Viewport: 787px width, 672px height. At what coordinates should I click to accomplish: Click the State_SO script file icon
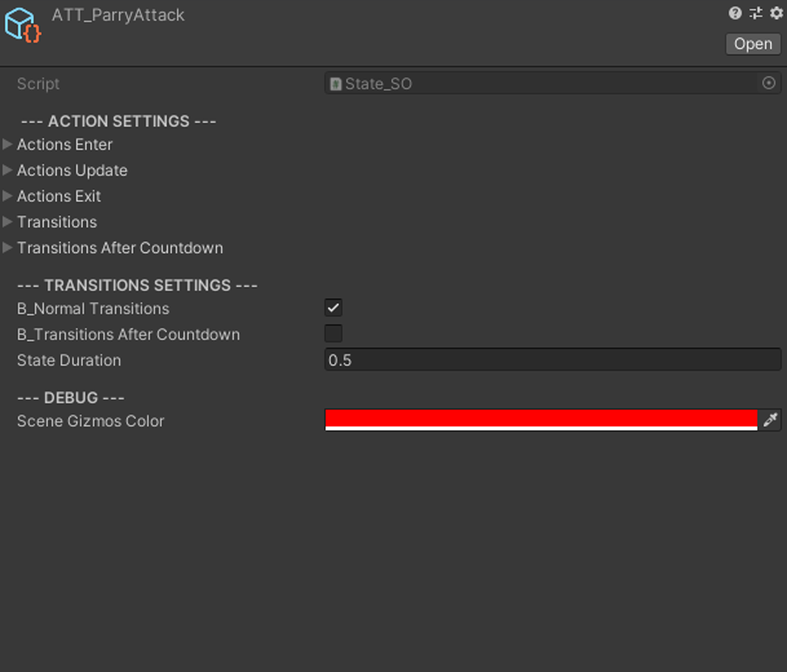point(335,84)
